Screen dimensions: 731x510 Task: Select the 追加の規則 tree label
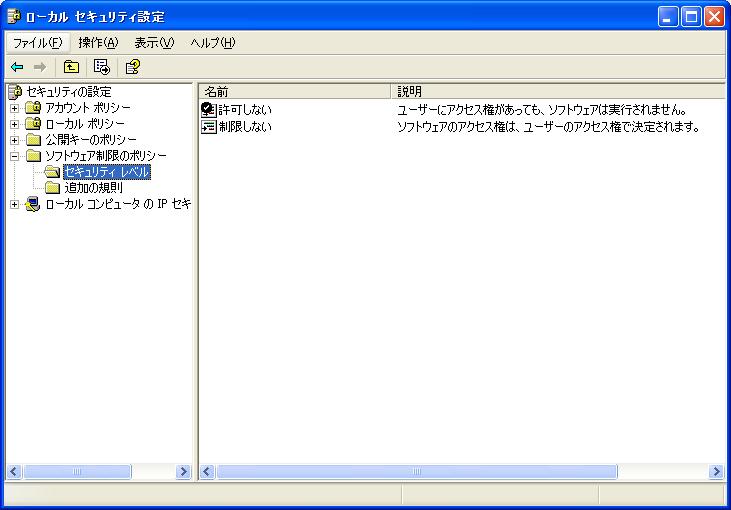click(x=94, y=188)
